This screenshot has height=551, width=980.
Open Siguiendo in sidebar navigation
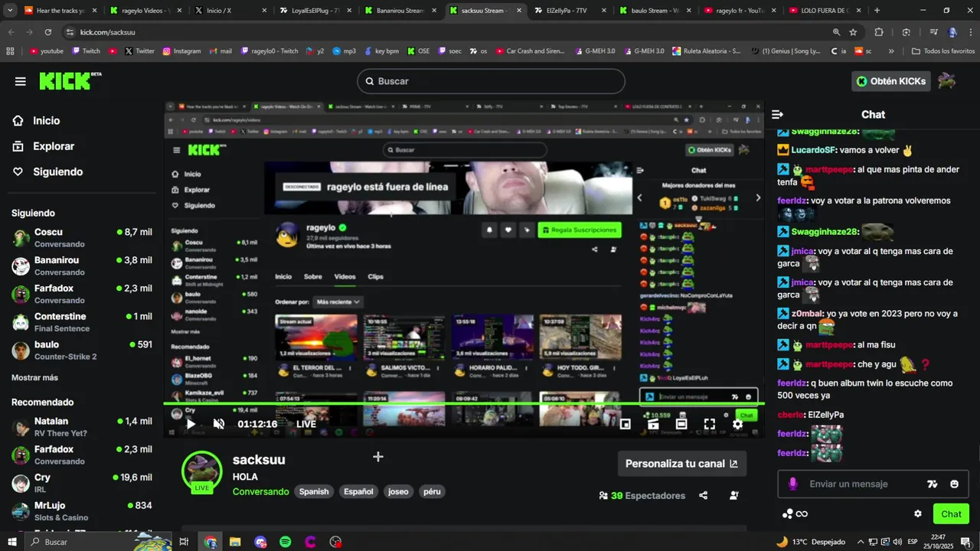click(57, 171)
